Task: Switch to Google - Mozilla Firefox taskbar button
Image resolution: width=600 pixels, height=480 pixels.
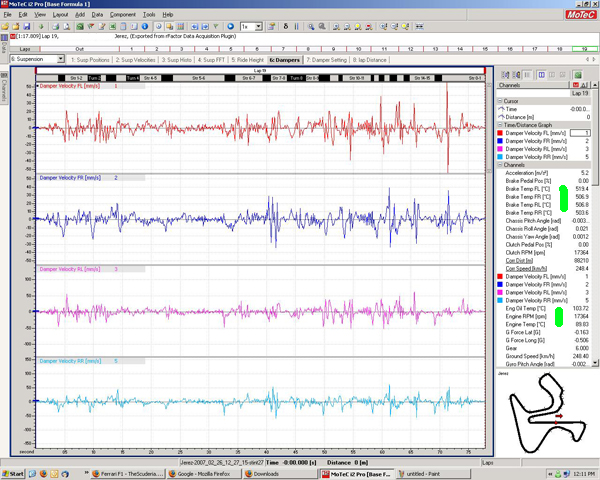Action: (201, 473)
